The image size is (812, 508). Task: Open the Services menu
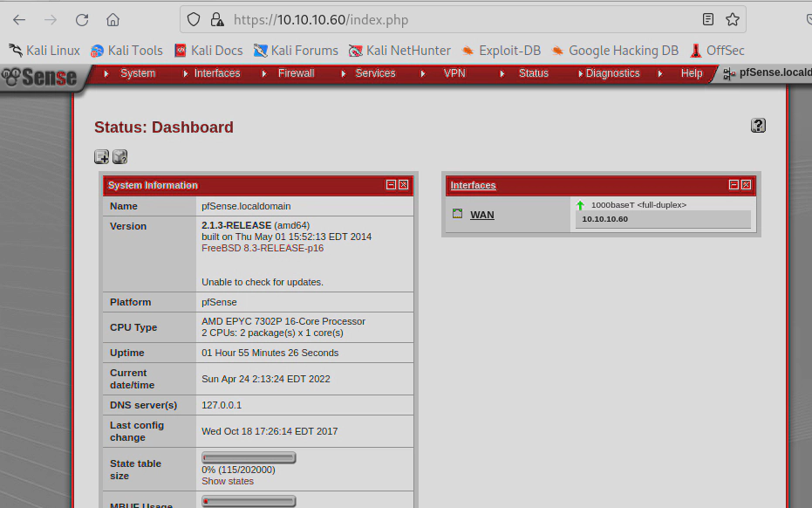[x=375, y=73]
